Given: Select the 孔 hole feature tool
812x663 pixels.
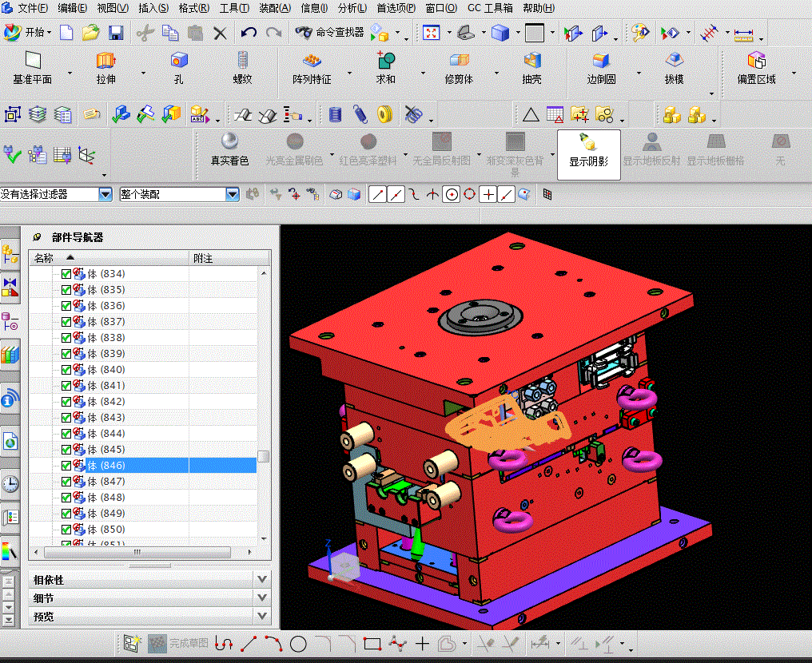Looking at the screenshot, I should pyautogui.click(x=179, y=68).
